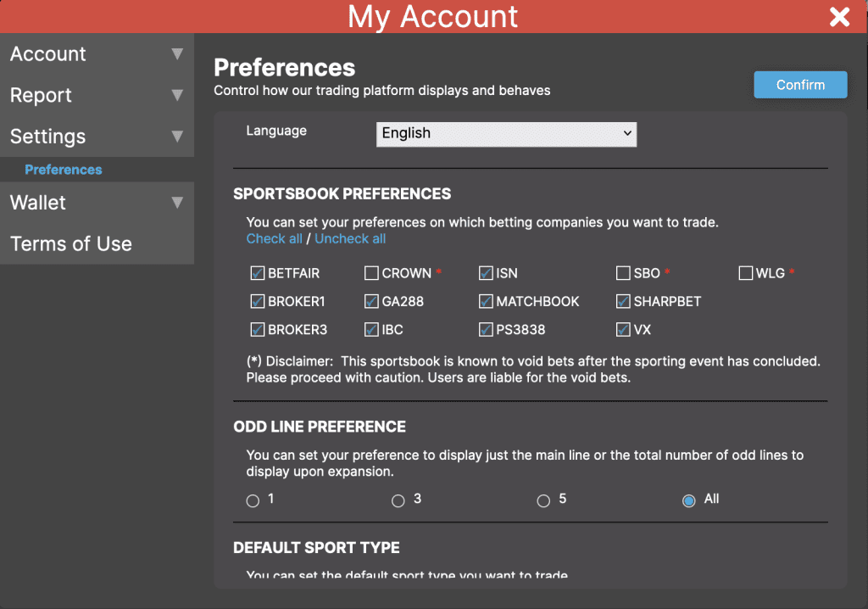Expand the Account sidebar section
The width and height of the screenshot is (868, 609).
coord(96,54)
